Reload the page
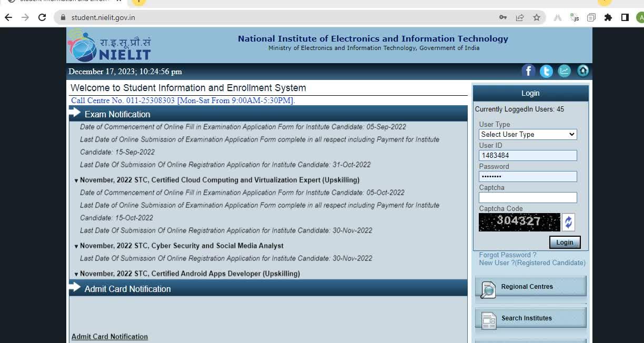The image size is (644, 343). coord(42,17)
